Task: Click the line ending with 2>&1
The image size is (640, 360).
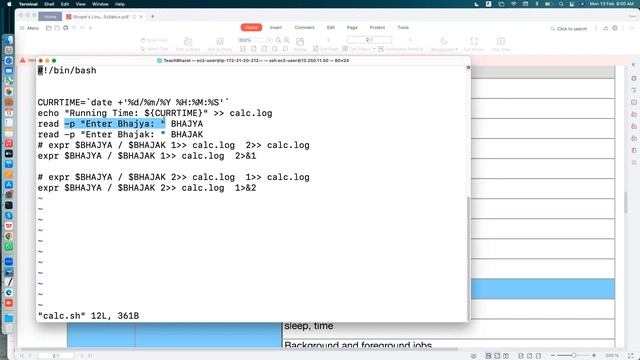Action: [x=147, y=156]
